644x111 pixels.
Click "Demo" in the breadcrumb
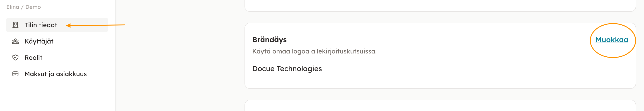pos(33,7)
